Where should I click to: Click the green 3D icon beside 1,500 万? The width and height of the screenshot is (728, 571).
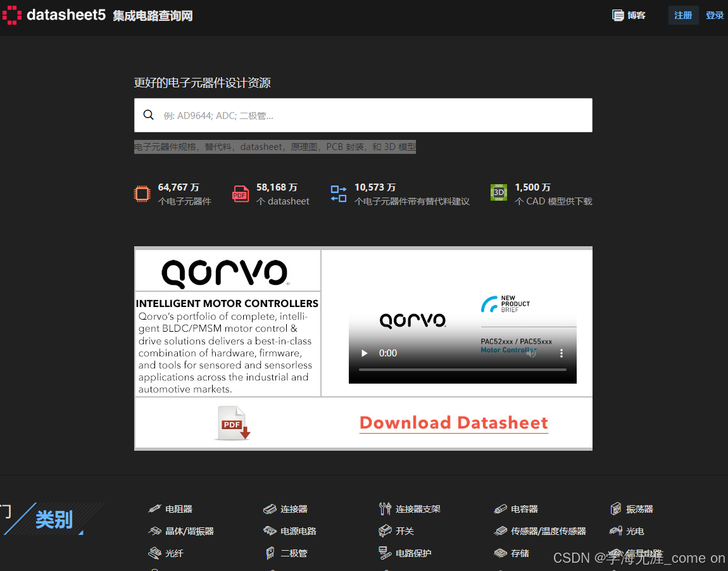(499, 192)
